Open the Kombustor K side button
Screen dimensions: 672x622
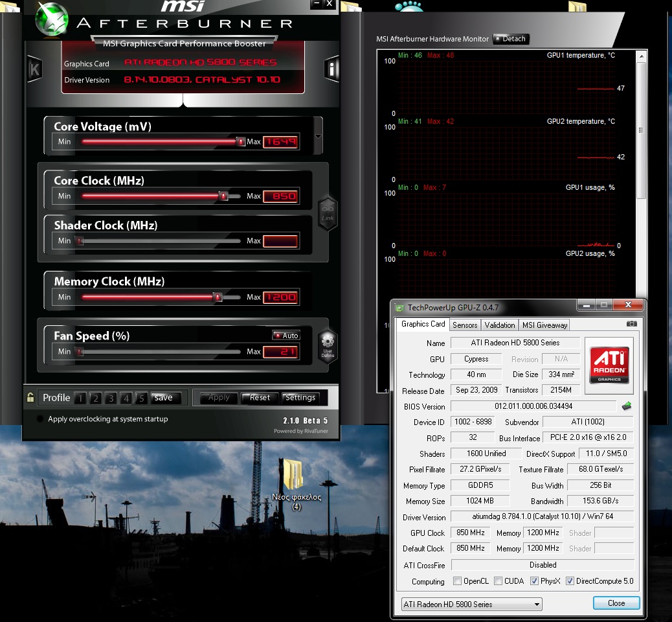[x=35, y=69]
